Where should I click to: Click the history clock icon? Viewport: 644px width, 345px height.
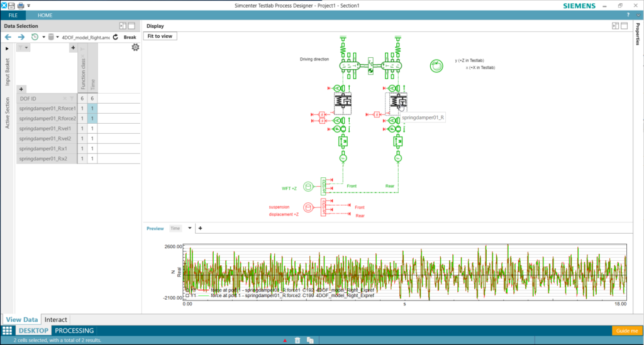click(35, 37)
